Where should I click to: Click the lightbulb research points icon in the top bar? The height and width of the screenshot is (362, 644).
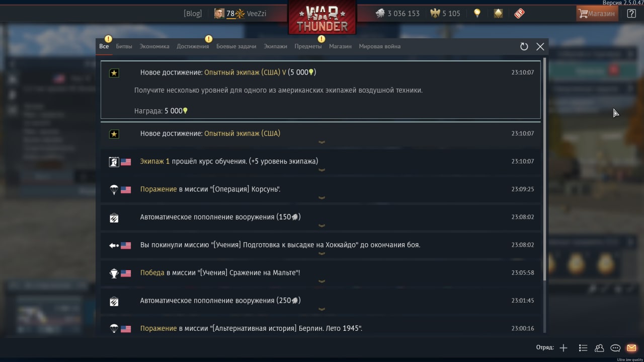click(477, 14)
